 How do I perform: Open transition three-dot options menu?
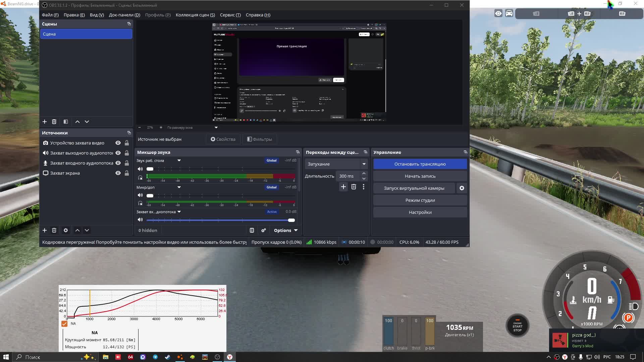pyautogui.click(x=364, y=187)
